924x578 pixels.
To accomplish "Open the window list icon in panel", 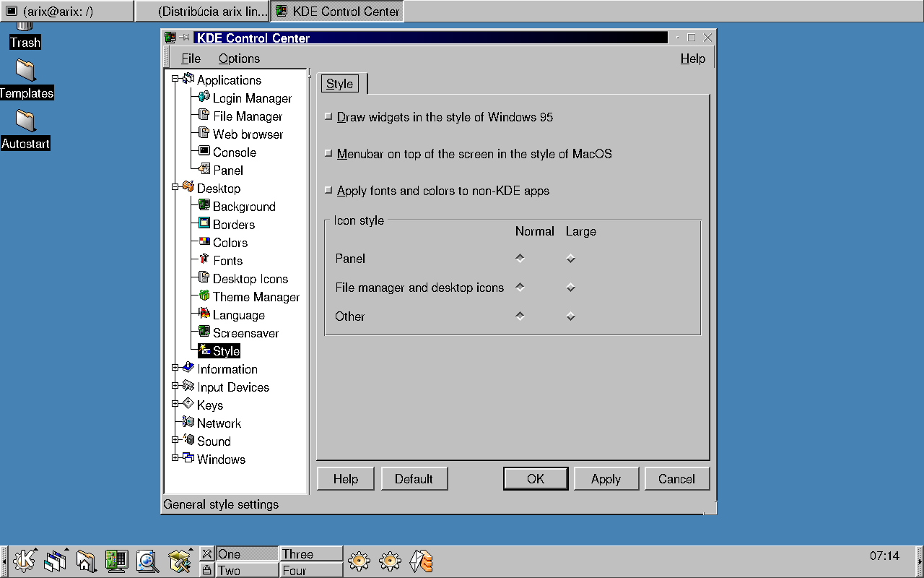I will (x=56, y=561).
